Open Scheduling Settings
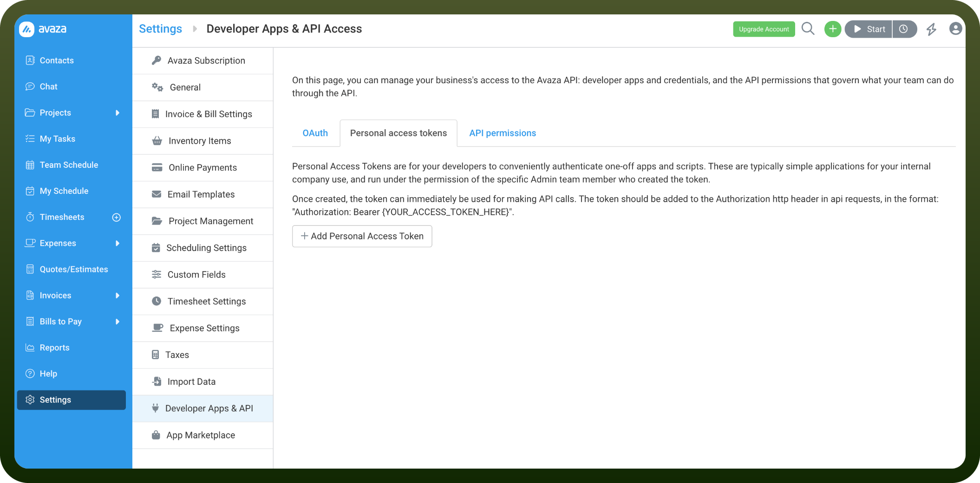The height and width of the screenshot is (483, 980). 203,248
